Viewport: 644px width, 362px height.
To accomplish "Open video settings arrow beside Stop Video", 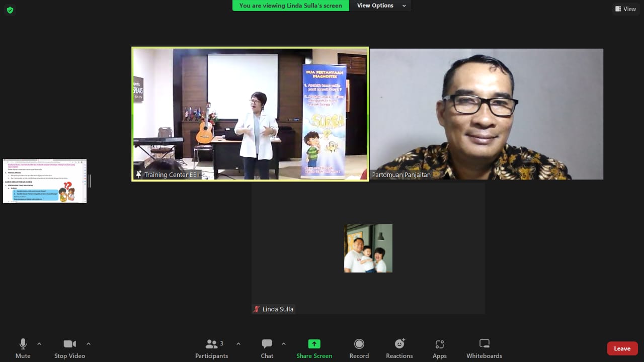I will (89, 344).
